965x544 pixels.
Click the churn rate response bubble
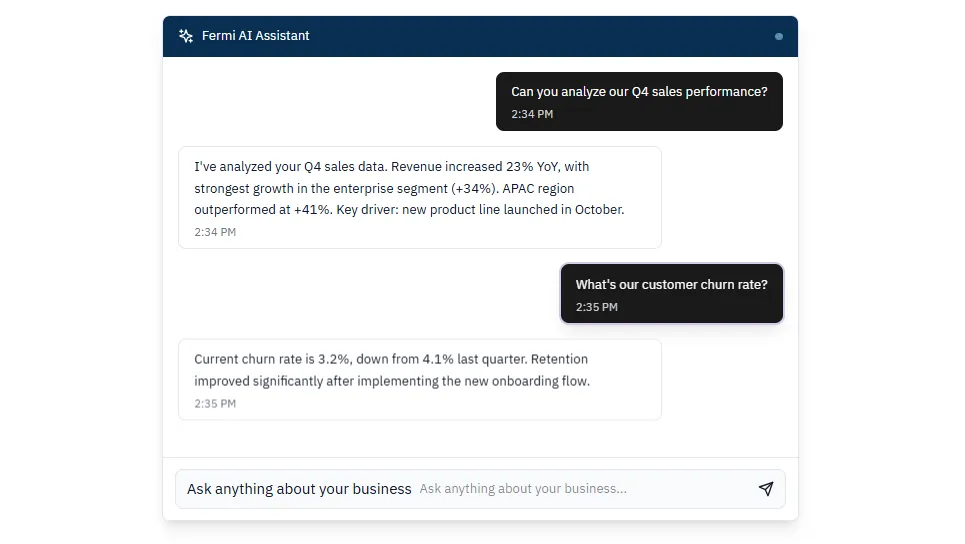pyautogui.click(x=419, y=379)
